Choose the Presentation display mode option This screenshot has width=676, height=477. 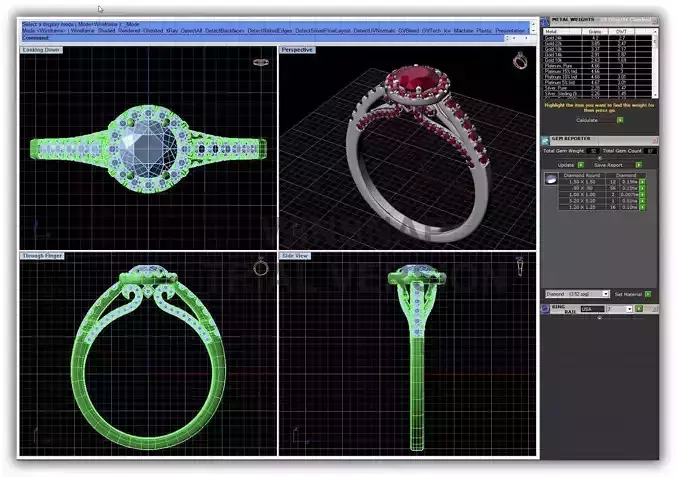point(510,31)
